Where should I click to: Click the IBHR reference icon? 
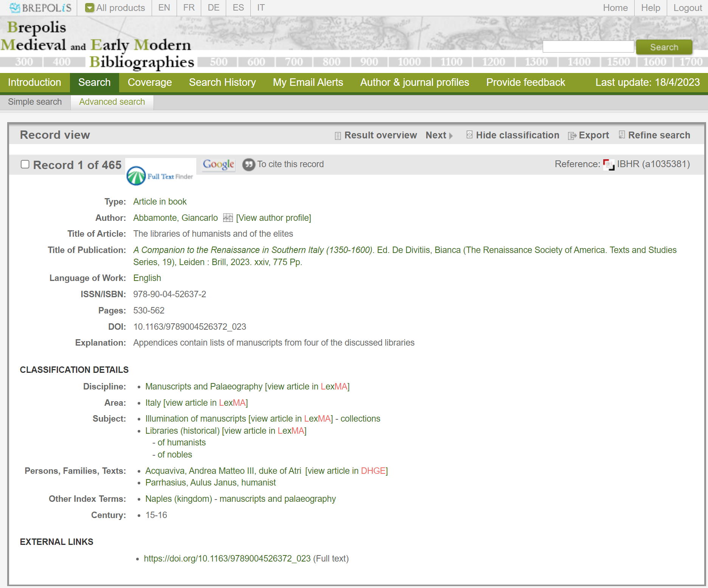609,164
